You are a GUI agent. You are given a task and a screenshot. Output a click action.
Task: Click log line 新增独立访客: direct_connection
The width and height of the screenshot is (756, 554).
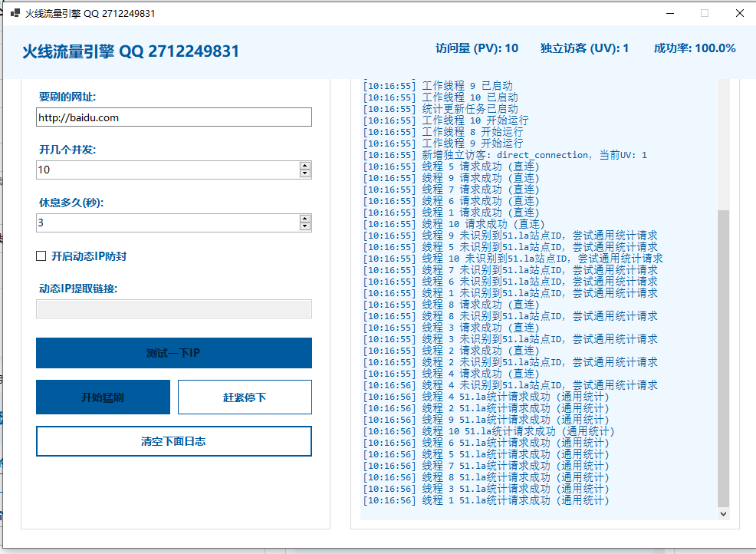coord(505,155)
